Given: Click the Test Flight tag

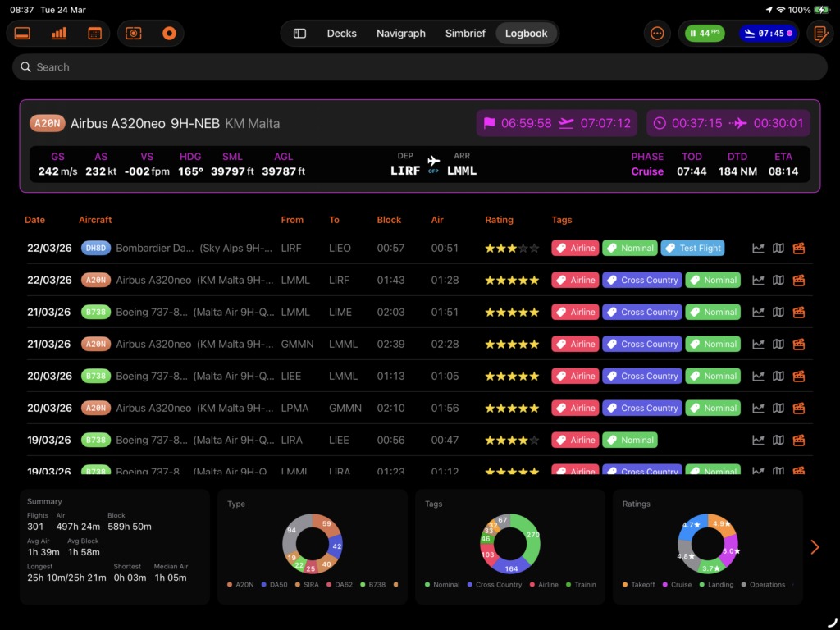Looking at the screenshot, I should pyautogui.click(x=693, y=249).
